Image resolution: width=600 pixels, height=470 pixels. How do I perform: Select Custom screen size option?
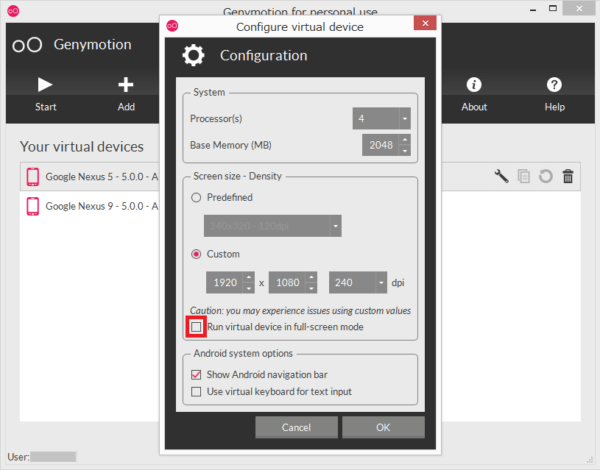point(196,254)
